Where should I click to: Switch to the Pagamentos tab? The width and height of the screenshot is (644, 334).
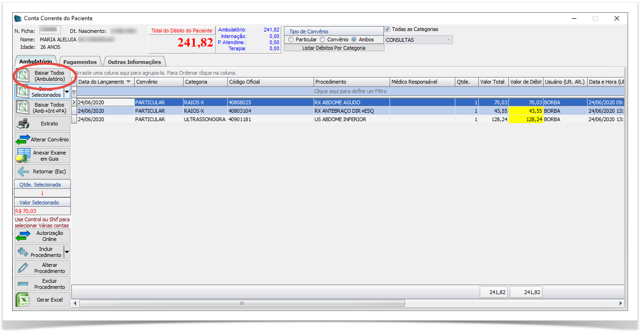[x=80, y=62]
